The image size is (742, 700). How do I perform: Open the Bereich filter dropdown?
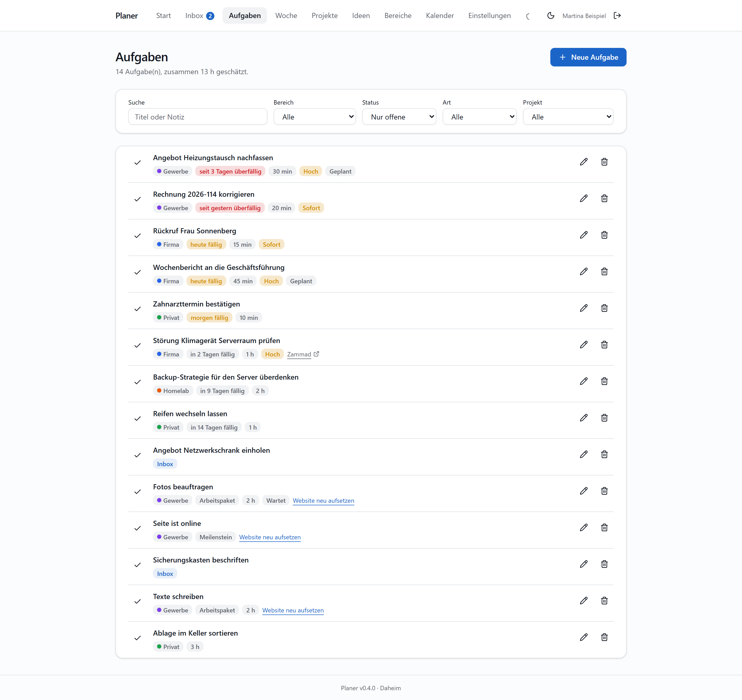click(315, 117)
